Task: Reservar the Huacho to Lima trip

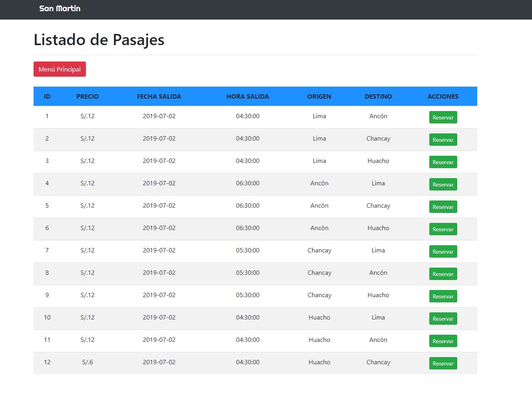Action: 443,318
